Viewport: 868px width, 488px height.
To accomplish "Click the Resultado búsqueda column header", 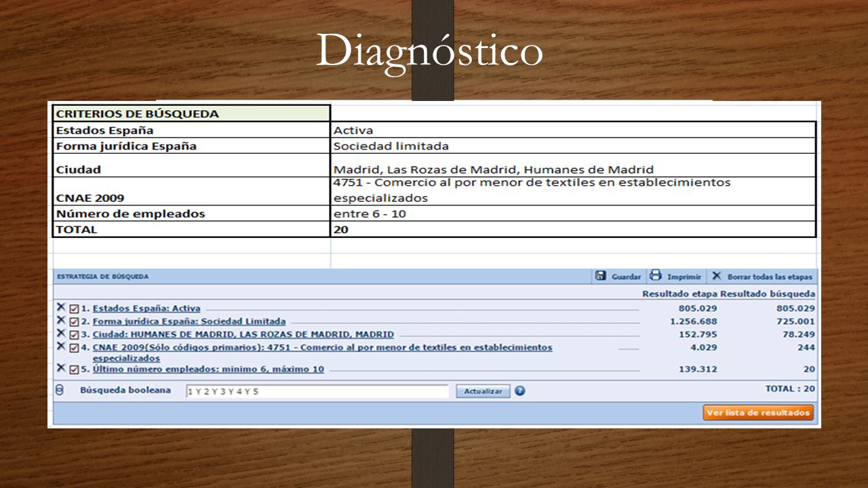I will (x=768, y=294).
